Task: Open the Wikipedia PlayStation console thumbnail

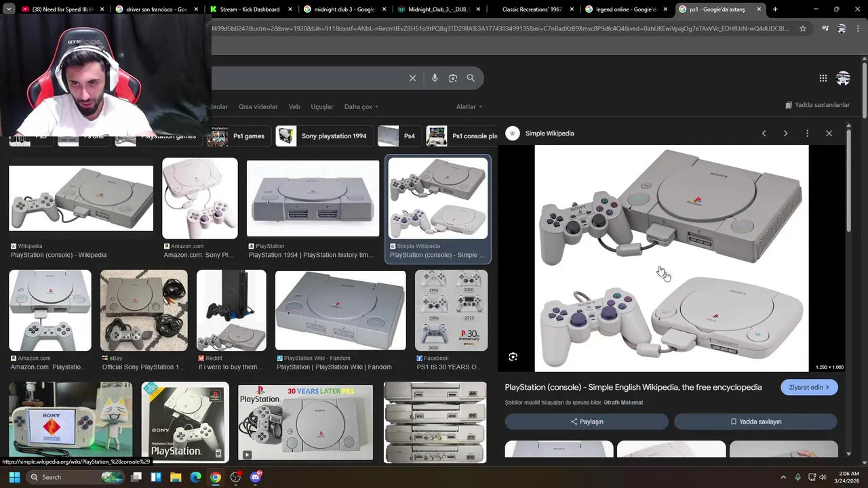Action: 81,198
